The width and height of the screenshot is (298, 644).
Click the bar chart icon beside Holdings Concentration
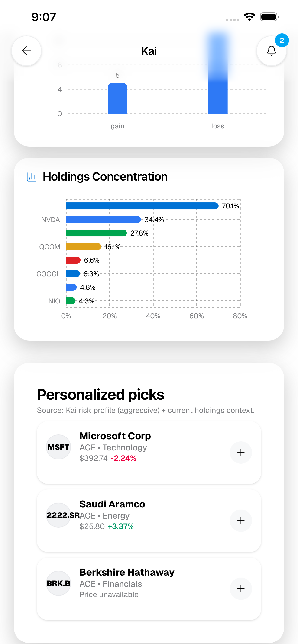(31, 176)
